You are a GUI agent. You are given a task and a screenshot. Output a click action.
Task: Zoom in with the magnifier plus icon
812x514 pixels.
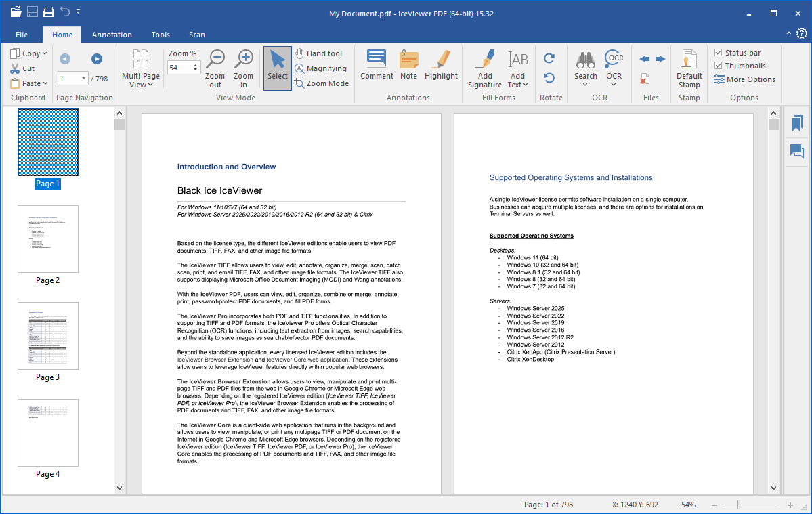click(243, 69)
